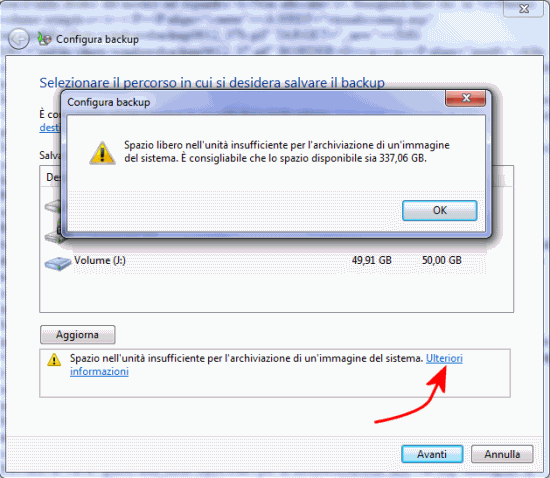Click the Selezionare il percorso heading
This screenshot has height=478, width=550.
pos(212,83)
